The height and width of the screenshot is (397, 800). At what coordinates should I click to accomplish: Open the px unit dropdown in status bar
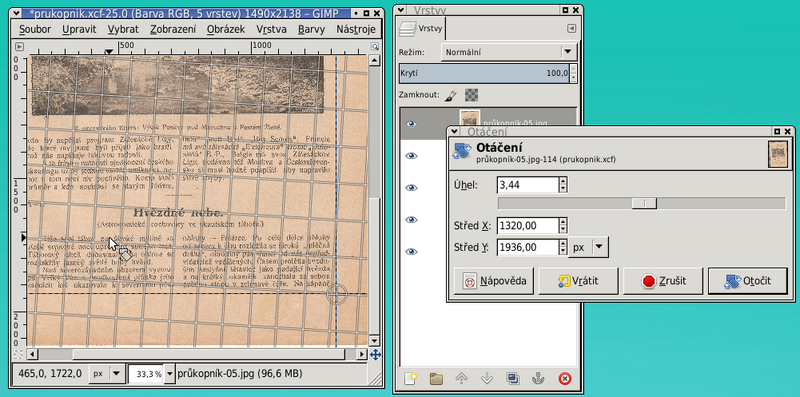107,374
